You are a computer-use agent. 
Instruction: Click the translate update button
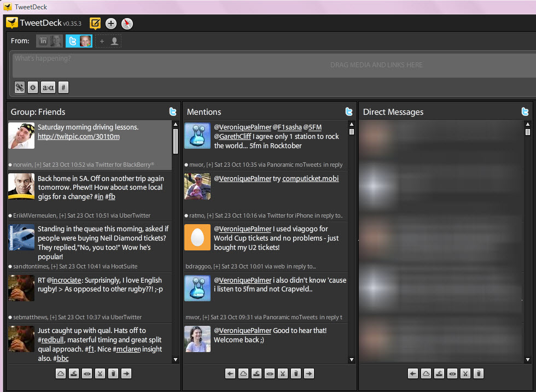tap(48, 87)
